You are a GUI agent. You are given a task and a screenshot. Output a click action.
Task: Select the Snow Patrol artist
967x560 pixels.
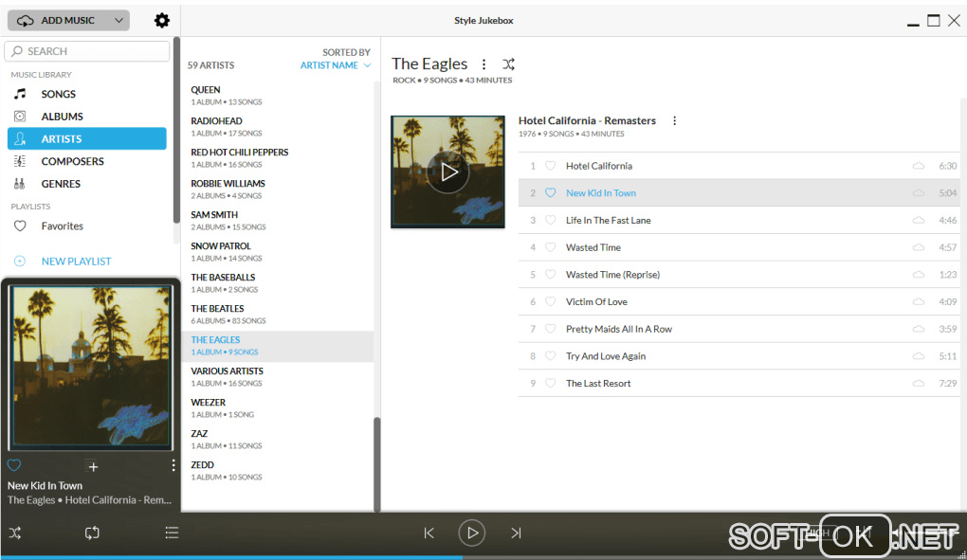(278, 252)
